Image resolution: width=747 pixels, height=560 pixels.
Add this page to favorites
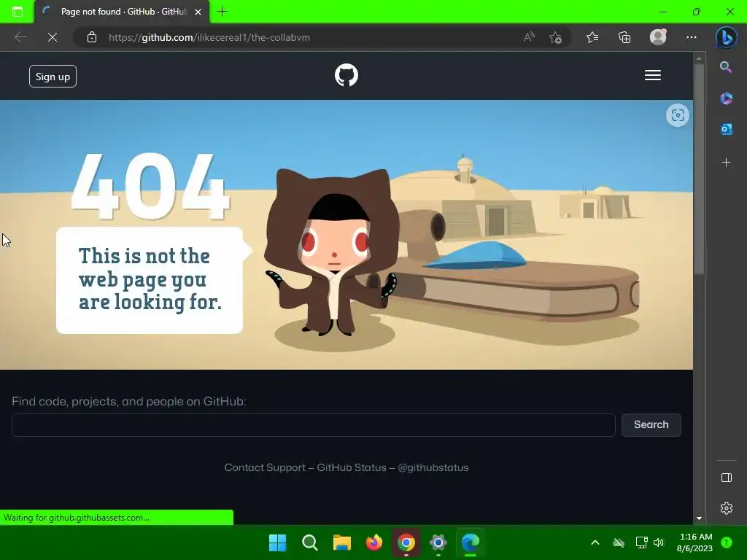(x=555, y=37)
